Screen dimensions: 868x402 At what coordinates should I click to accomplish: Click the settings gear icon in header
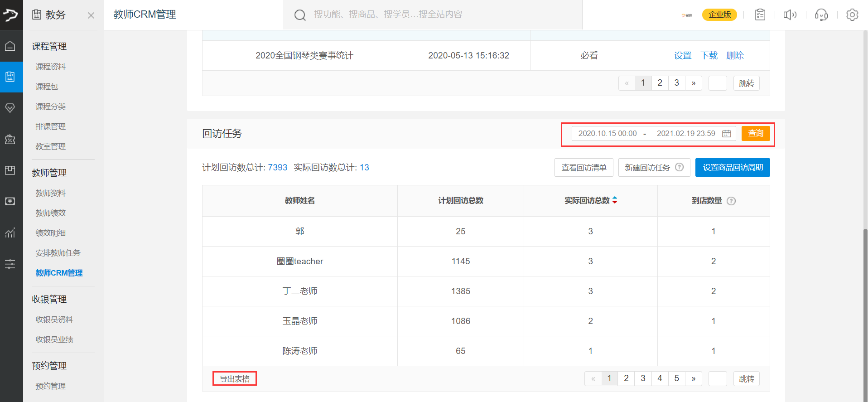click(852, 15)
